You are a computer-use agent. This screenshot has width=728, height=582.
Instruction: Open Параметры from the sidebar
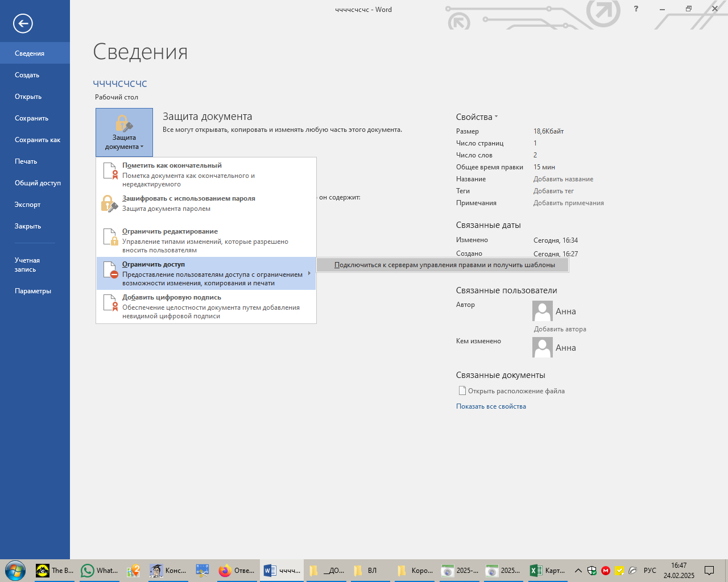point(35,290)
